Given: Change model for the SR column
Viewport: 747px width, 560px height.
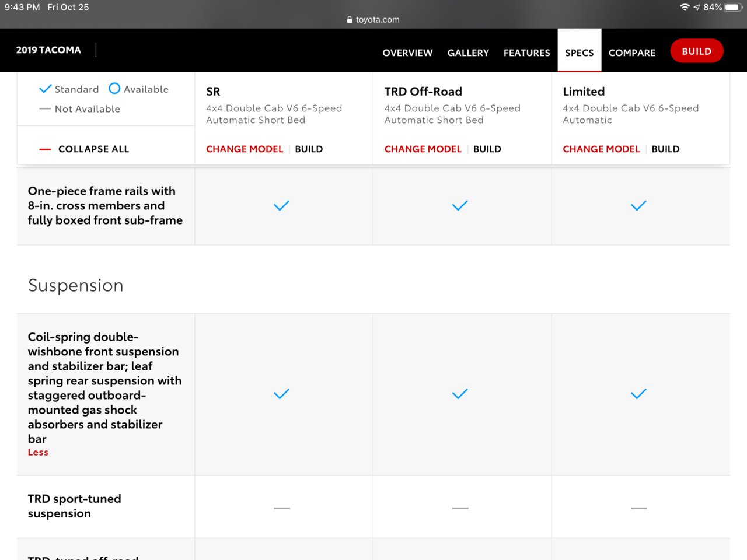Looking at the screenshot, I should point(244,149).
